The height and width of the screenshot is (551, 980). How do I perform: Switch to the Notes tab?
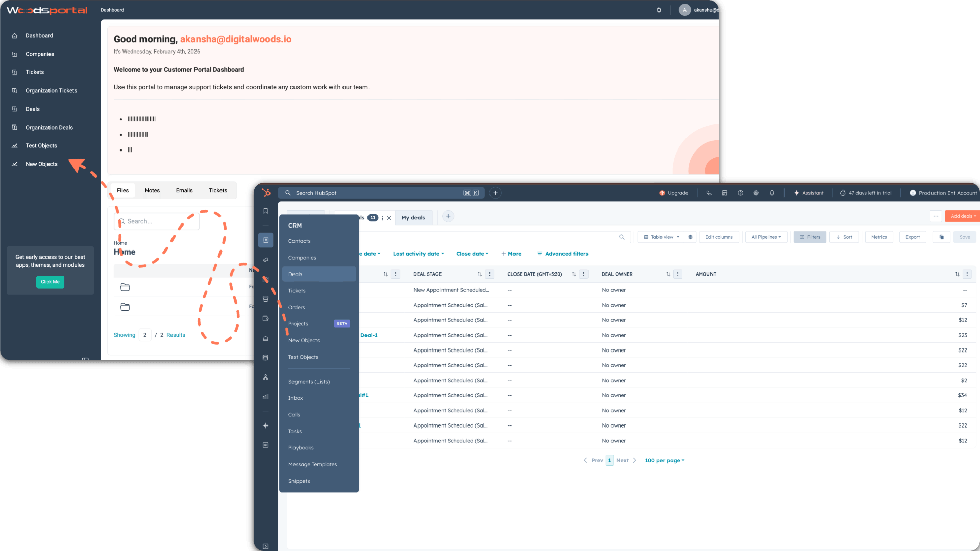[152, 190]
